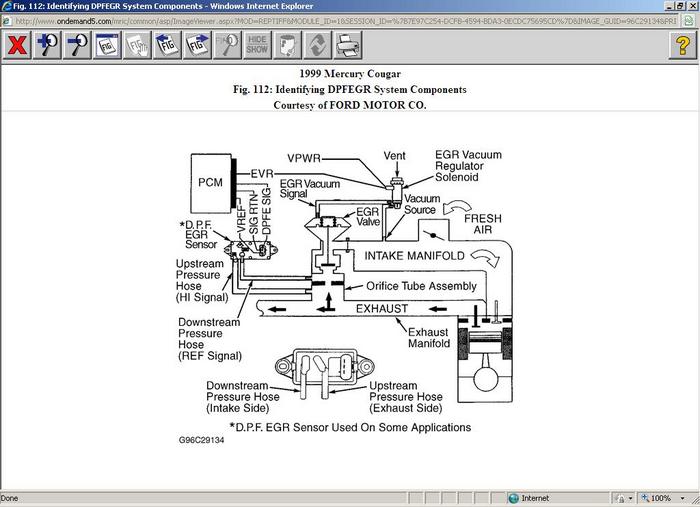The width and height of the screenshot is (700, 507).
Task: Click the grayed refresh arrows icon
Action: [317, 45]
